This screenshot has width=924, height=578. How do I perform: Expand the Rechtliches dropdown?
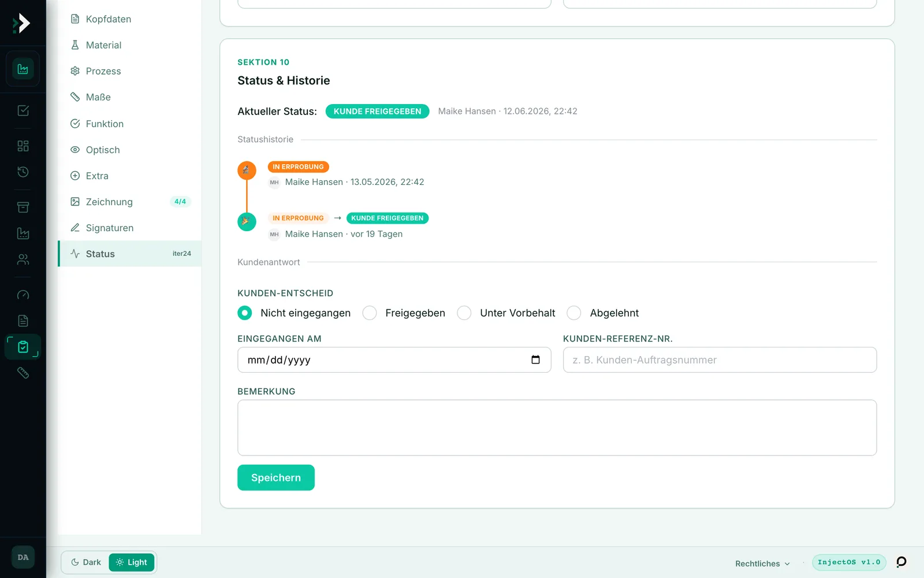pos(762,564)
